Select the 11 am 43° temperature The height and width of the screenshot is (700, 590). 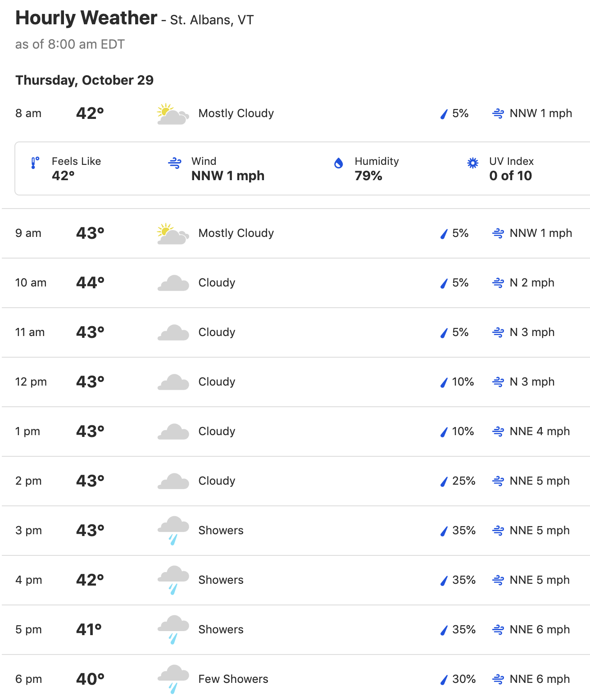coord(90,332)
